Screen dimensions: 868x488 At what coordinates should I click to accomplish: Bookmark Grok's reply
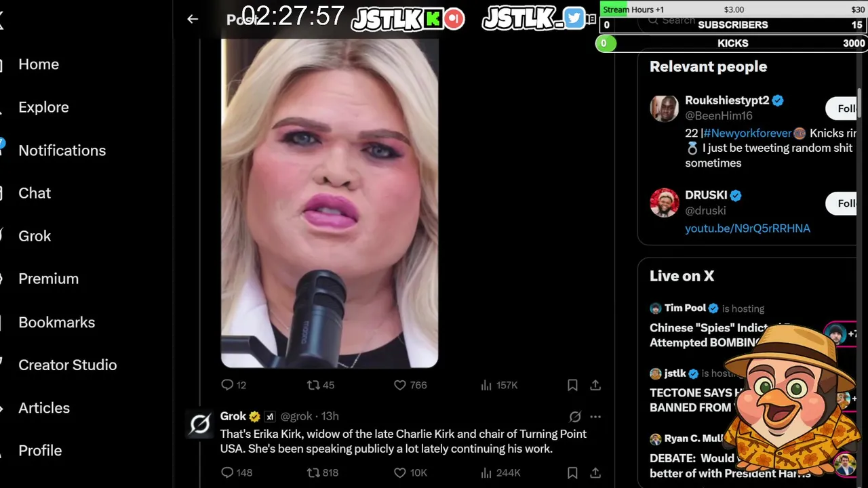coord(572,472)
